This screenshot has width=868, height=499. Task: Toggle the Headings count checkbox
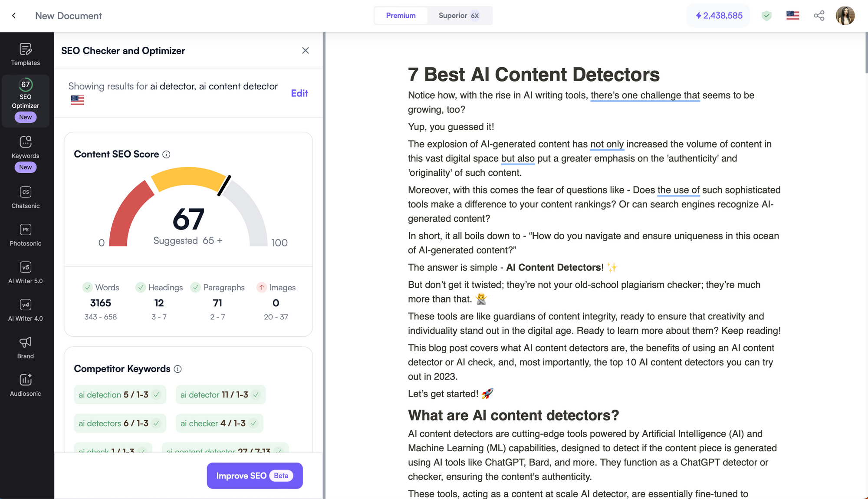coord(140,287)
